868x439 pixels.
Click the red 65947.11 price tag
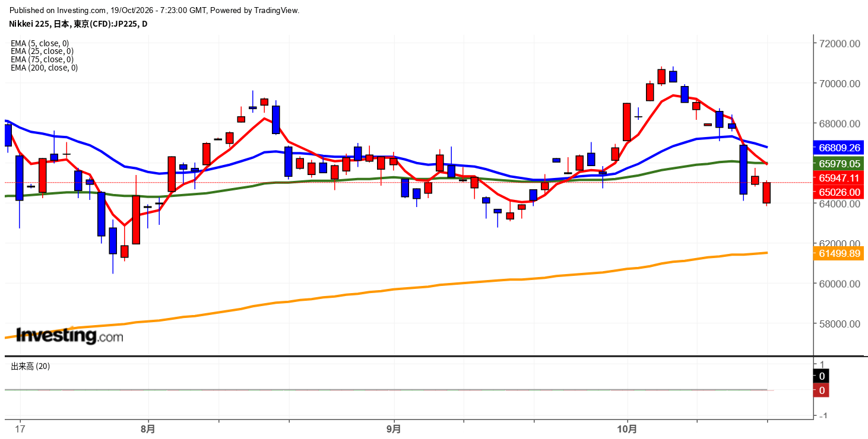[x=840, y=177]
